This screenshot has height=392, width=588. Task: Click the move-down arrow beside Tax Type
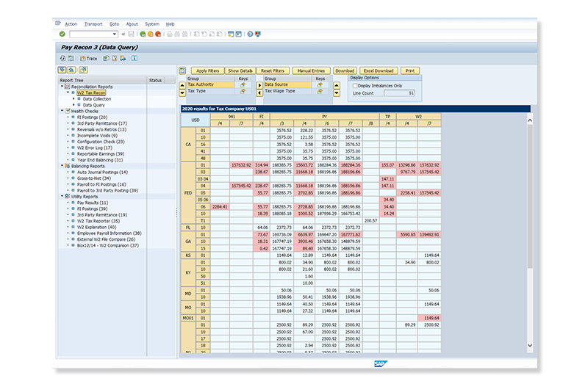pos(182,92)
